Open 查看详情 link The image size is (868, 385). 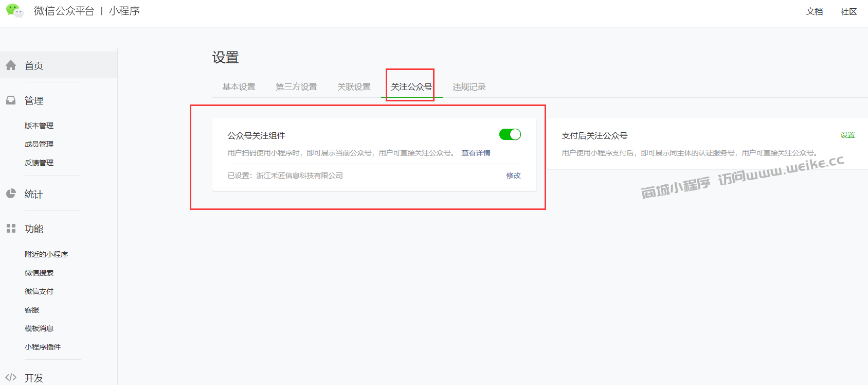(476, 153)
